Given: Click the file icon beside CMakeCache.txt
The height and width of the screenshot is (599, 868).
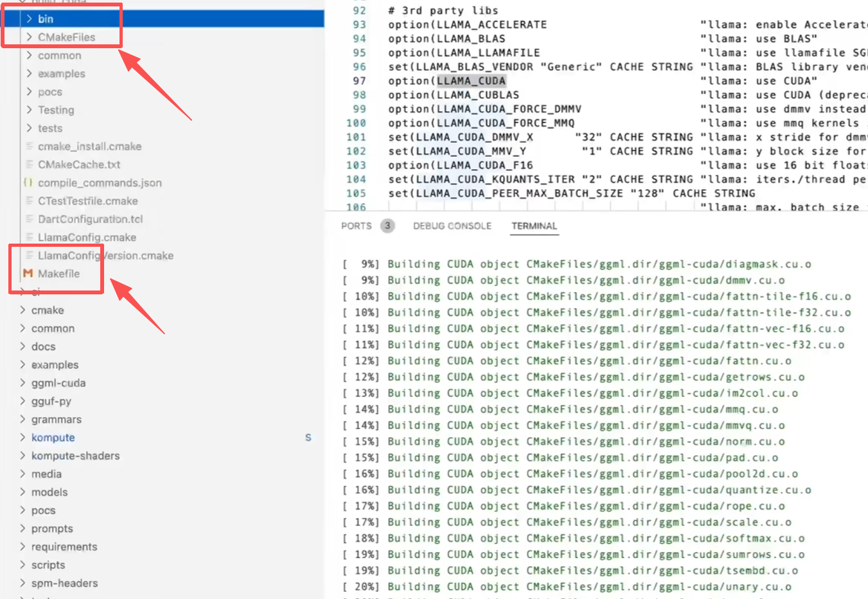Looking at the screenshot, I should click(29, 165).
